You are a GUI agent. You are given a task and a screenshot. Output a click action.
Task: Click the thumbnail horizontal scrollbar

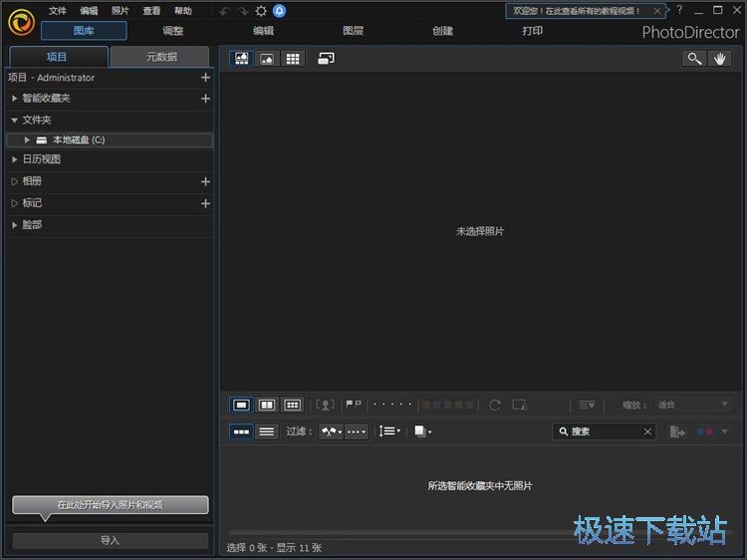(x=398, y=533)
